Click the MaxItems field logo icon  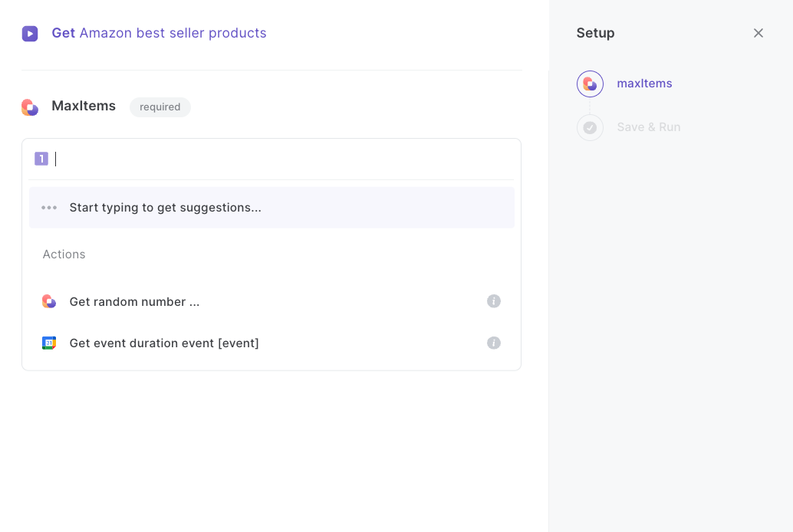coord(30,107)
